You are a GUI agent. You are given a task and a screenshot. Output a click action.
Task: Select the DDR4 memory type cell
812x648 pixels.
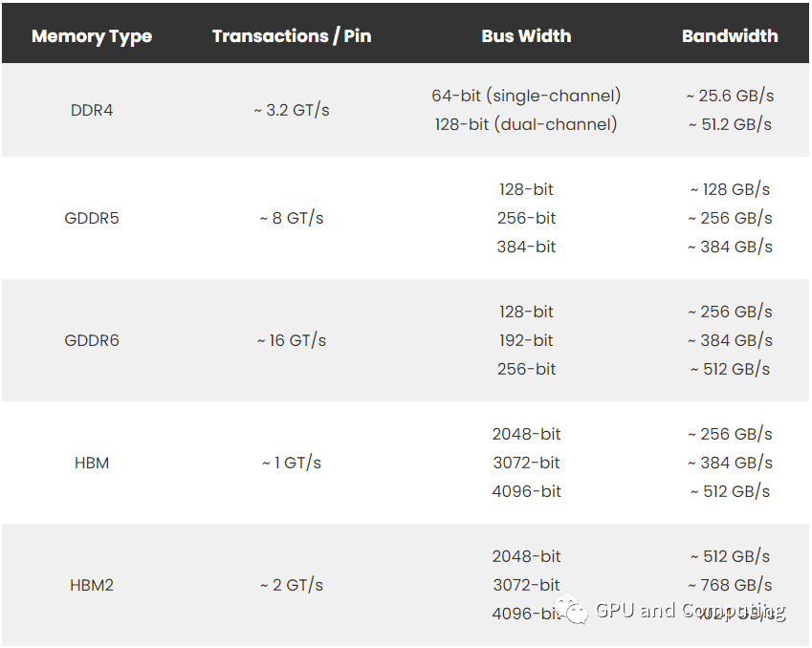pos(92,110)
